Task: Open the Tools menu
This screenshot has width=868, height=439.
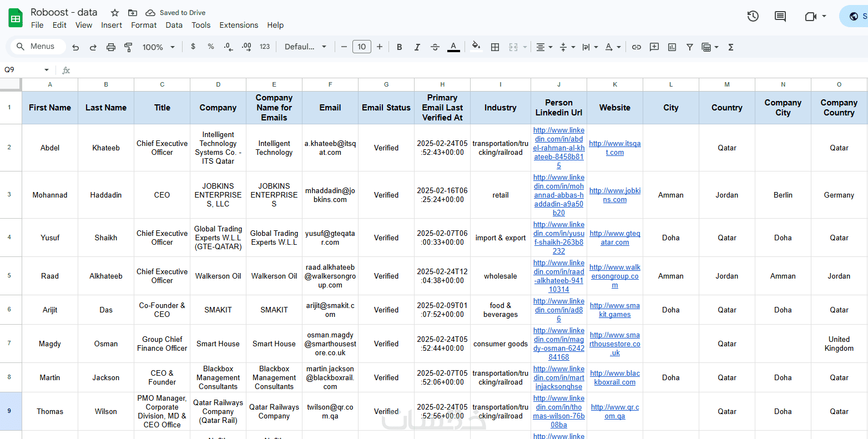Action: tap(201, 25)
